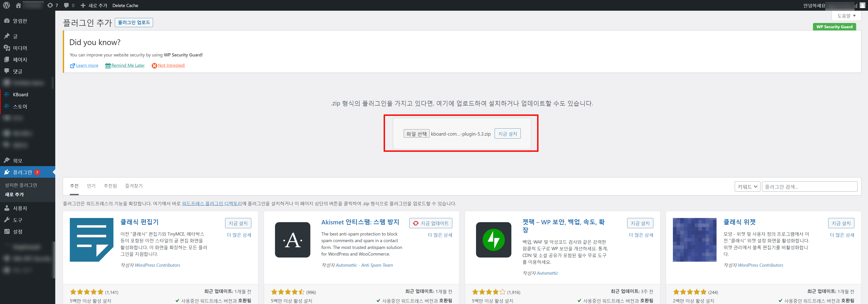Open the 키워드 search type dropdown
868x304 pixels.
click(x=747, y=186)
